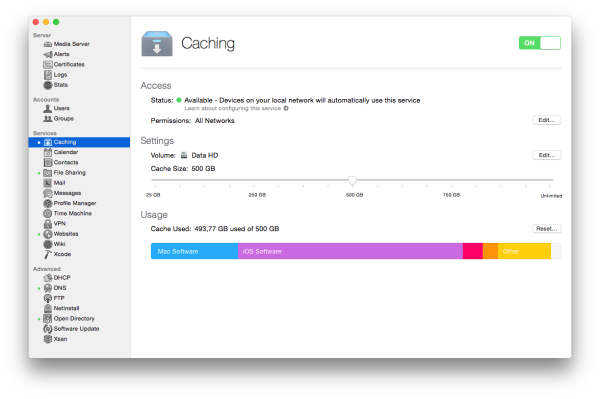This screenshot has width=600, height=399.
Task: Open the VPN lock icon
Action: (x=47, y=224)
